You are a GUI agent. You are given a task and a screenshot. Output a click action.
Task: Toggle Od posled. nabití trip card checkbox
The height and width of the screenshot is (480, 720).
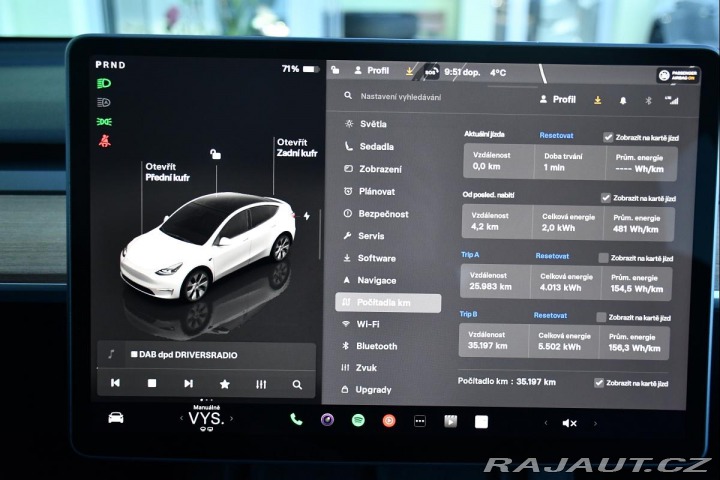click(606, 198)
